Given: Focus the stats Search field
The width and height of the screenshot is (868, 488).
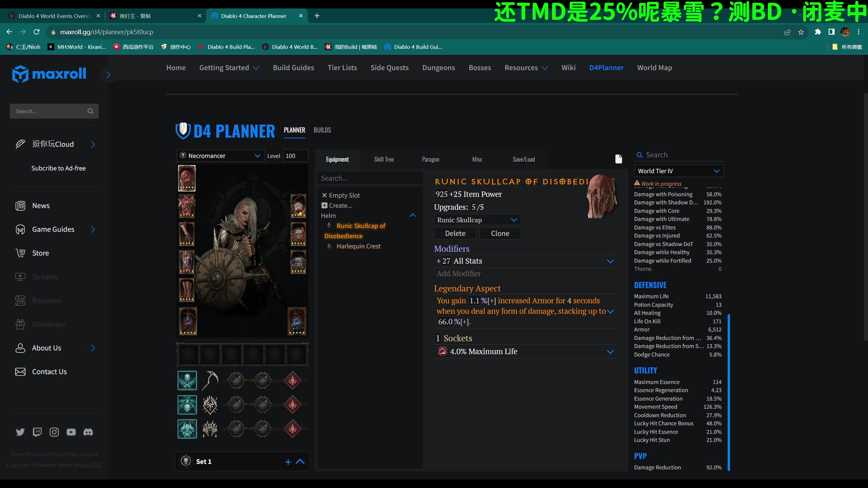Looking at the screenshot, I should (679, 155).
